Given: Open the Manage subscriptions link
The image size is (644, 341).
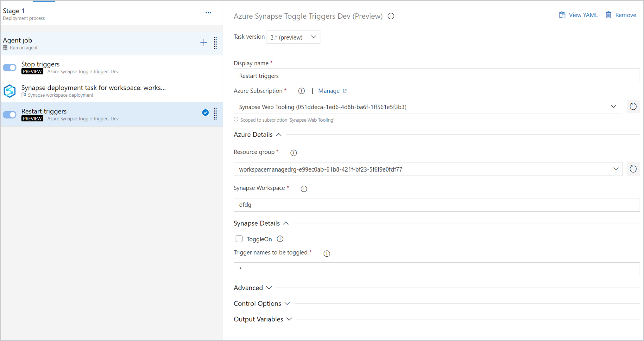Looking at the screenshot, I should pos(329,91).
